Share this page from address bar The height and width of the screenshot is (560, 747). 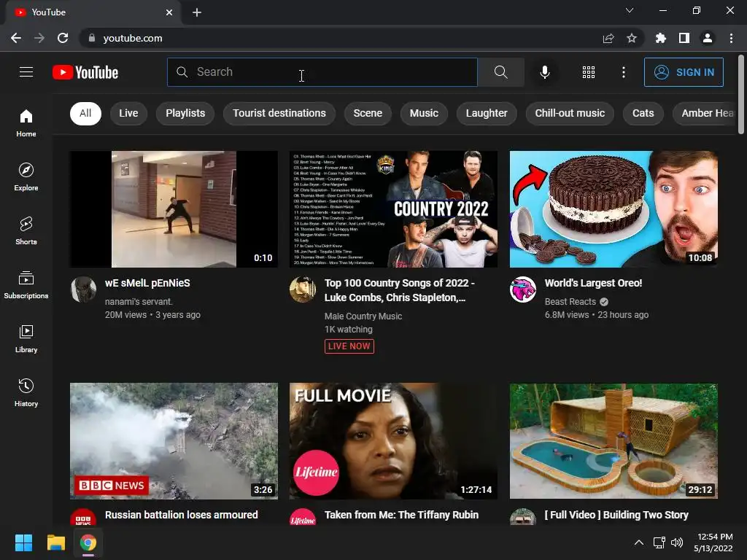tap(608, 38)
